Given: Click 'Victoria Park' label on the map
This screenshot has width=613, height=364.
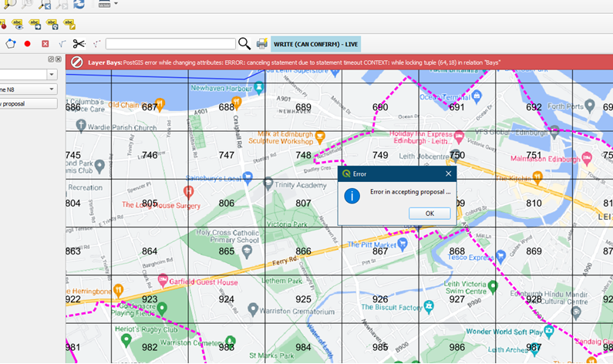Looking at the screenshot, I should click(x=287, y=224).
